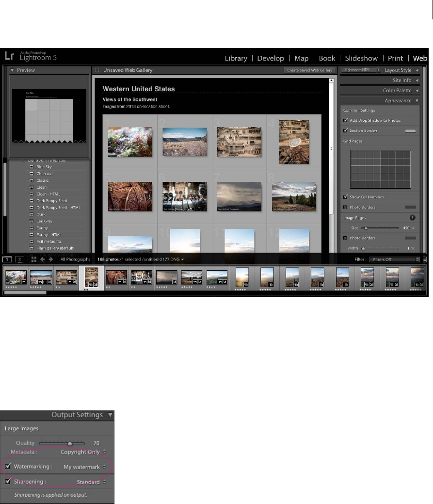Select the Grid Pages layout grid

point(380,169)
